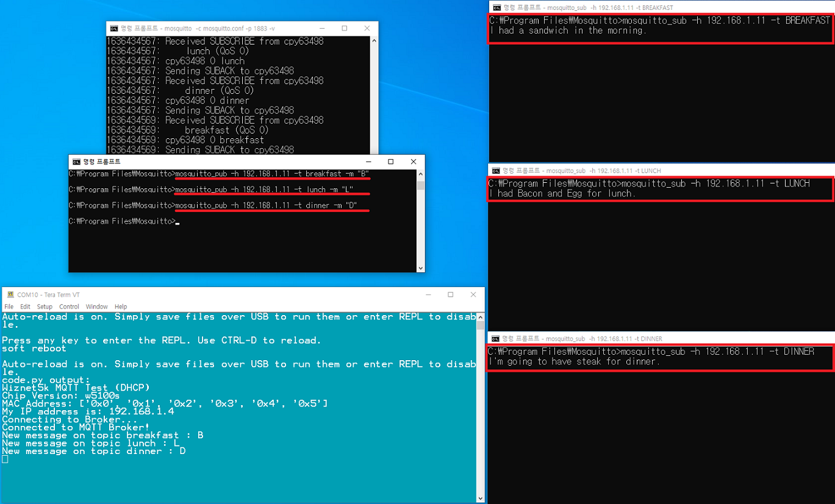Open the Setup menu in Tera Term

(45, 307)
